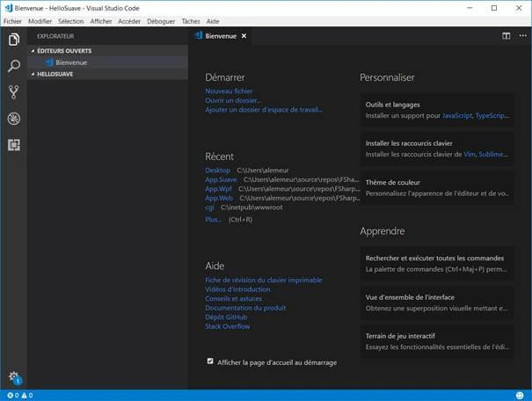Open the recent Desktop folder link

coord(217,171)
